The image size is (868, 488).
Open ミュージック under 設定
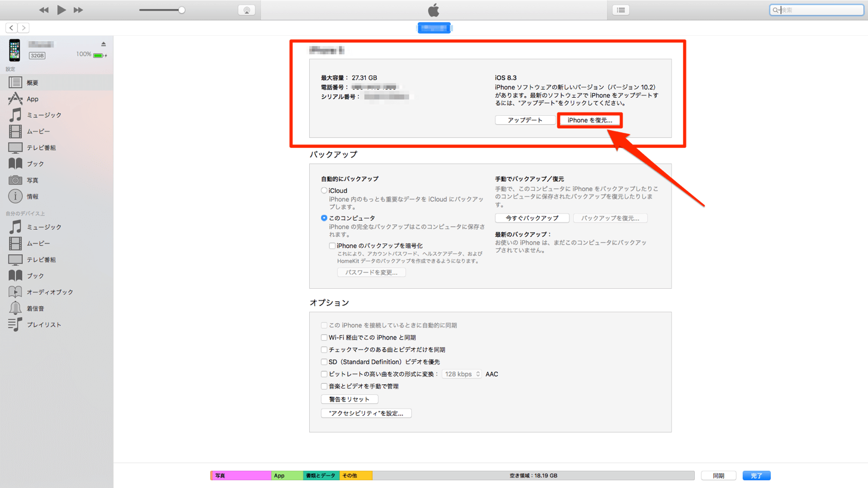[x=57, y=115]
